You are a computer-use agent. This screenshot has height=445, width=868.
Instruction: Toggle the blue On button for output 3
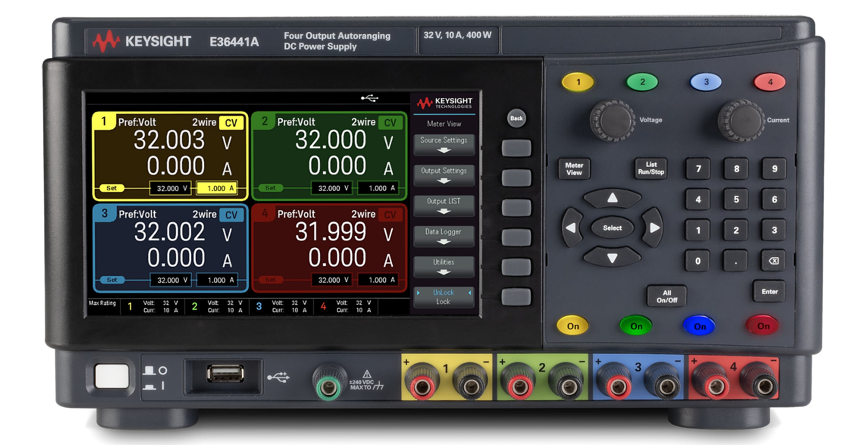(x=700, y=326)
